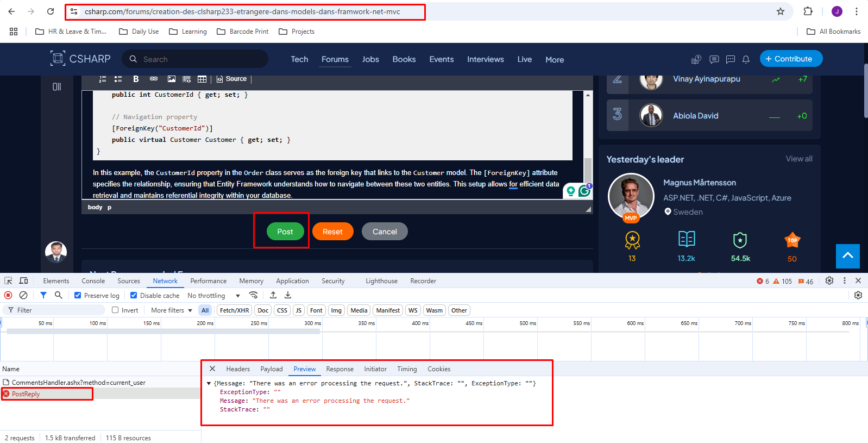Screen dimensions: 868x443
Task: Export HAR with the download icon
Action: [288, 295]
